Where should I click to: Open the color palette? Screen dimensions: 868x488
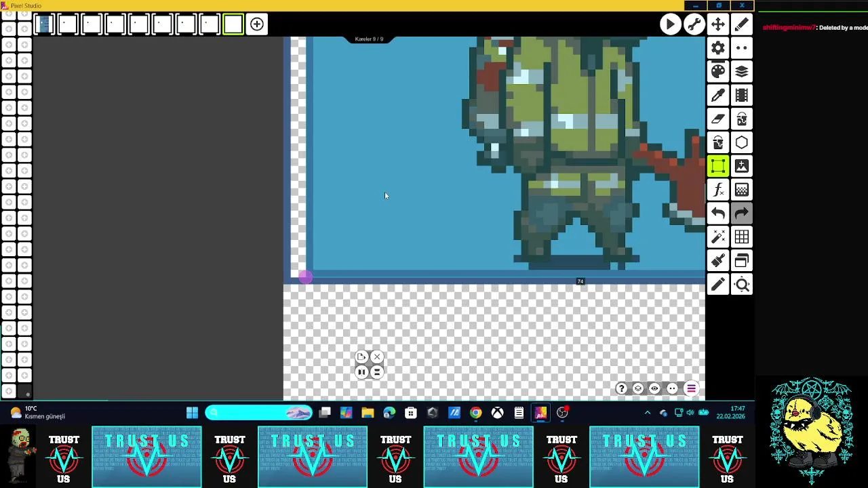(x=718, y=72)
